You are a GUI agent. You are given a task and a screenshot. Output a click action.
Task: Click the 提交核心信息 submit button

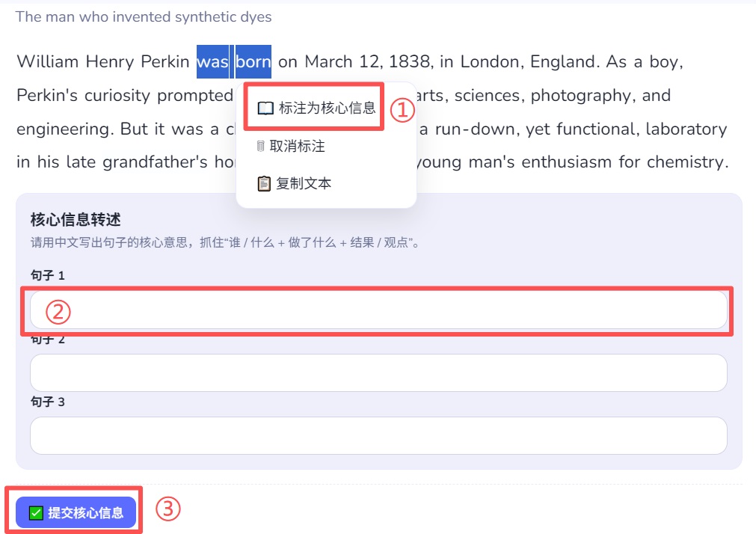pyautogui.click(x=76, y=512)
